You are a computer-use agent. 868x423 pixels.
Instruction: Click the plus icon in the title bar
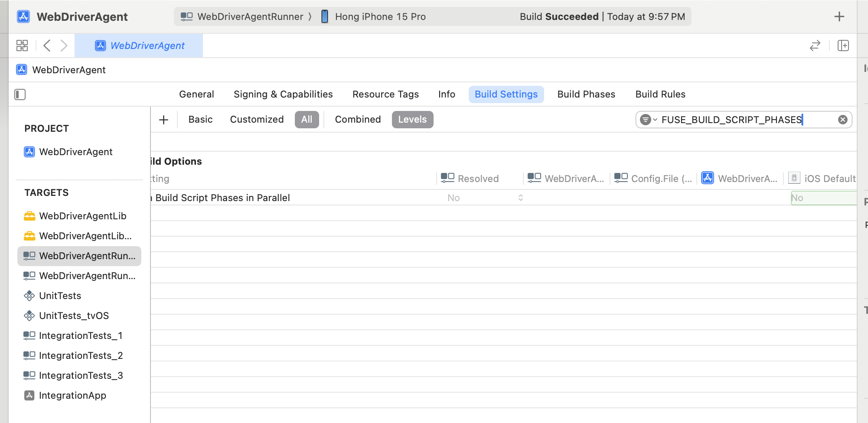pos(839,16)
